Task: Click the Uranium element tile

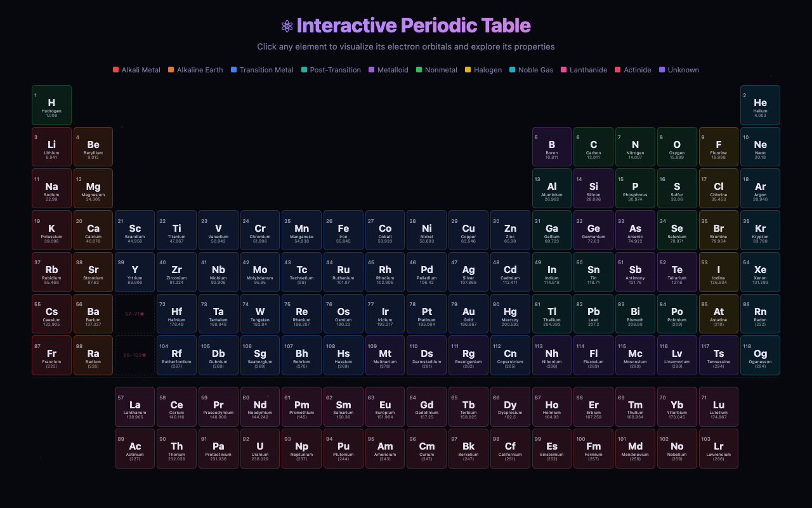Action: tap(260, 448)
